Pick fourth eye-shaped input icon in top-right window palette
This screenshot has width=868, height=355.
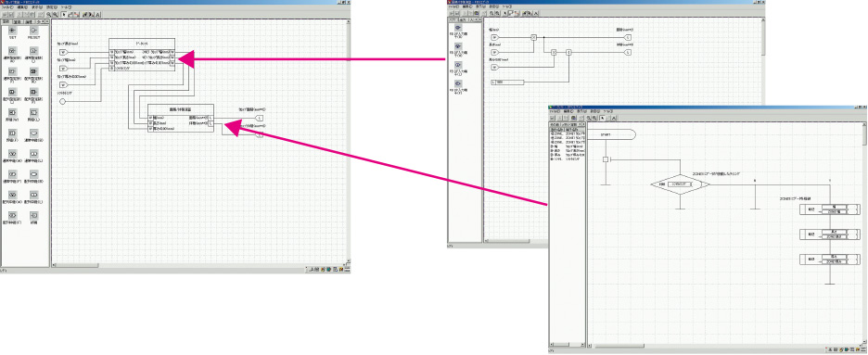(x=458, y=82)
